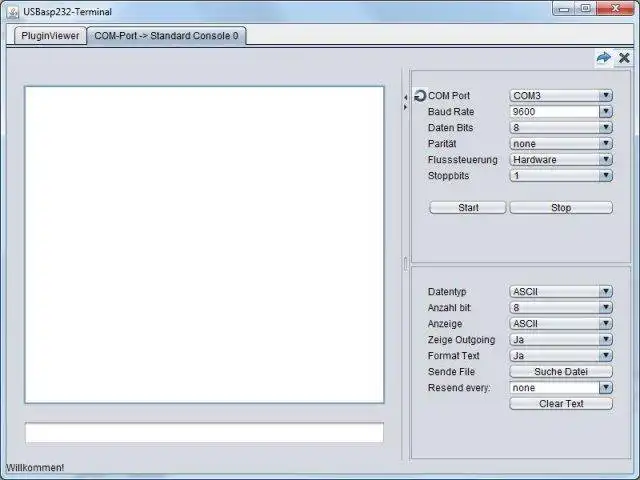Image resolution: width=640 pixels, height=480 pixels.
Task: Open the Flusssteuerung dropdown showing Hardware
Action: 561,160
